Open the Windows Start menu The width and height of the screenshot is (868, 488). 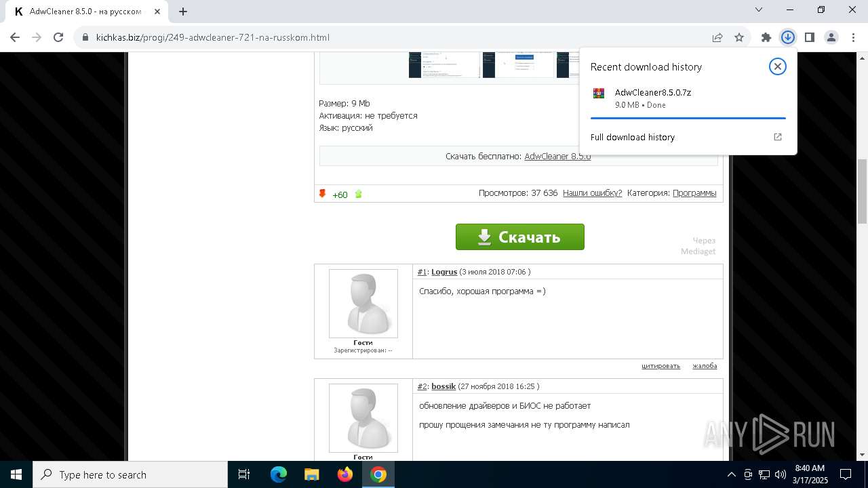16,474
